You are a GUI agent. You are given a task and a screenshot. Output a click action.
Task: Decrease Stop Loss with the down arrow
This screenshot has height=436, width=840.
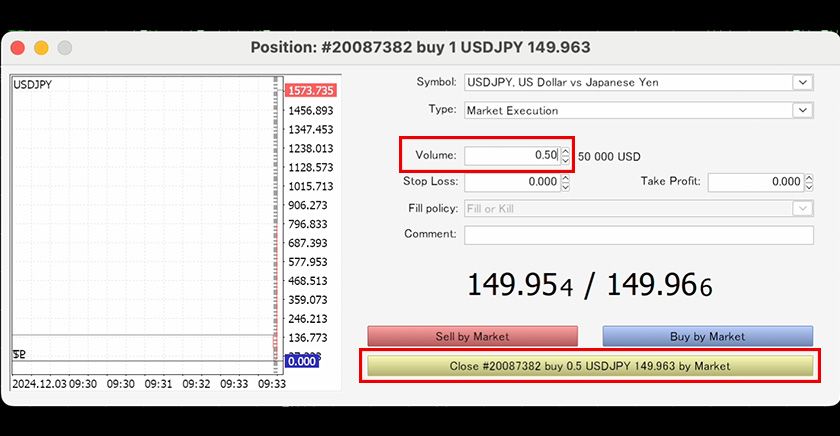pos(565,186)
